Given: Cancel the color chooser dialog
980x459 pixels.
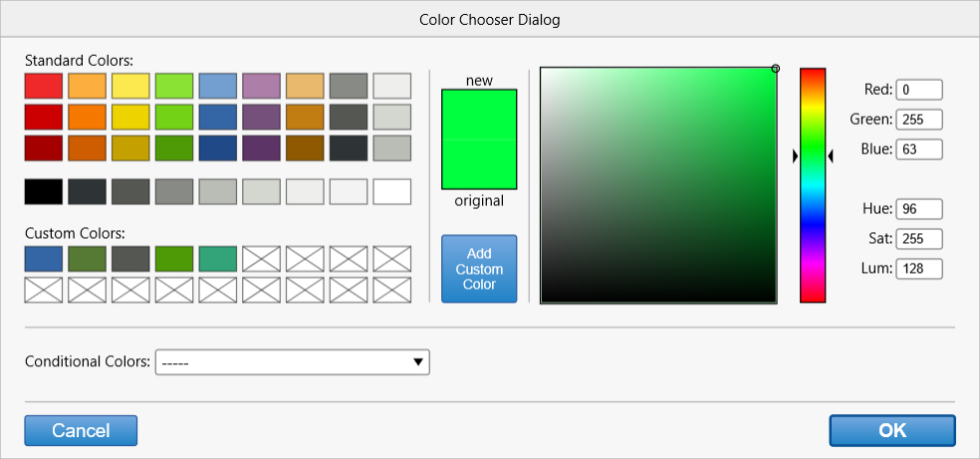Looking at the screenshot, I should click(81, 430).
